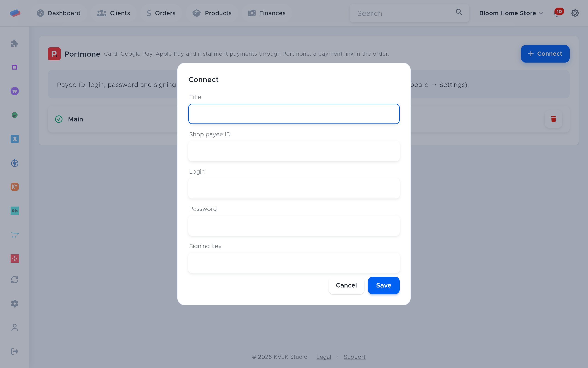Click the blue + Connect button
The image size is (588, 368).
click(x=545, y=54)
